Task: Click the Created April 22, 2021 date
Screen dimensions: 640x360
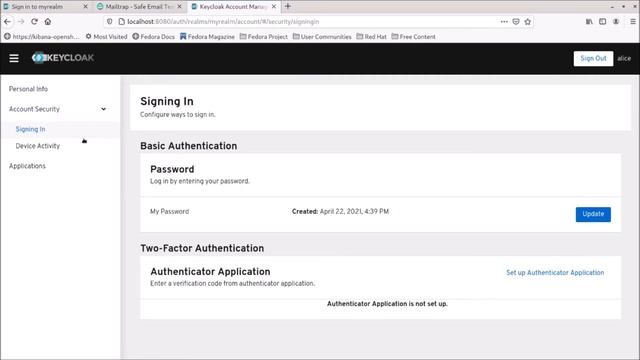Action: coord(340,211)
